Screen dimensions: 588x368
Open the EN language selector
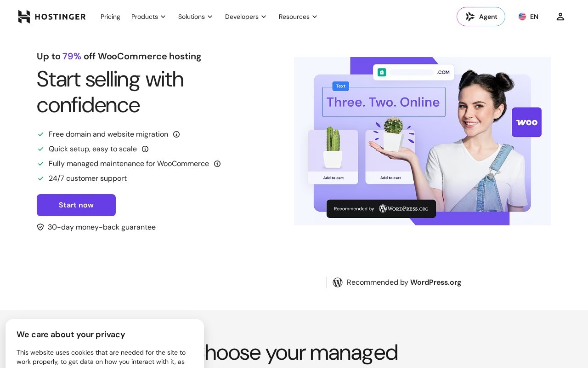pyautogui.click(x=529, y=17)
